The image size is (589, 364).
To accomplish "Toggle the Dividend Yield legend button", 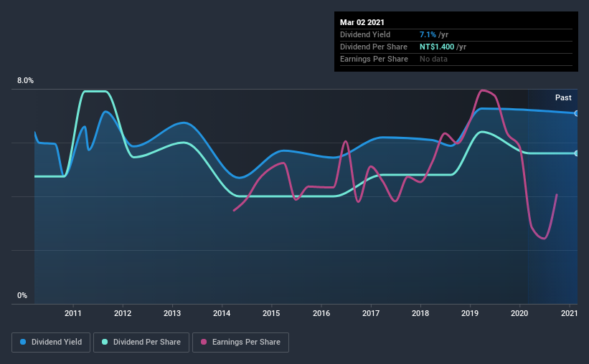I will pyautogui.click(x=51, y=343).
